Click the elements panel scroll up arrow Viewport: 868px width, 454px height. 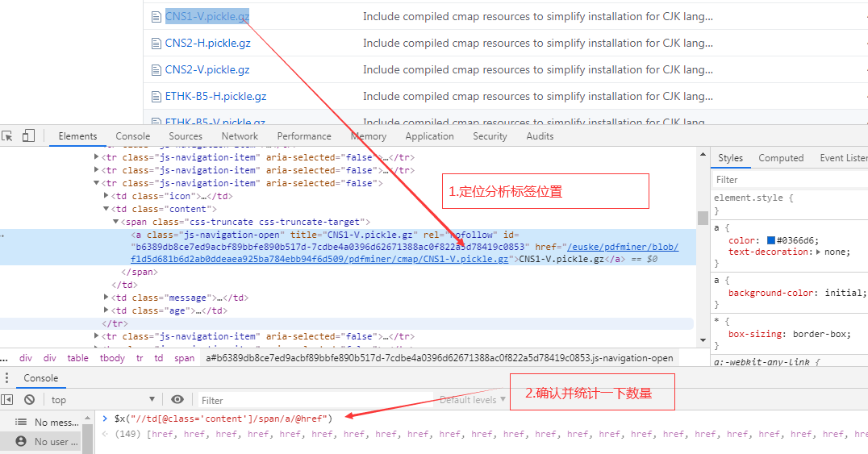(703, 154)
